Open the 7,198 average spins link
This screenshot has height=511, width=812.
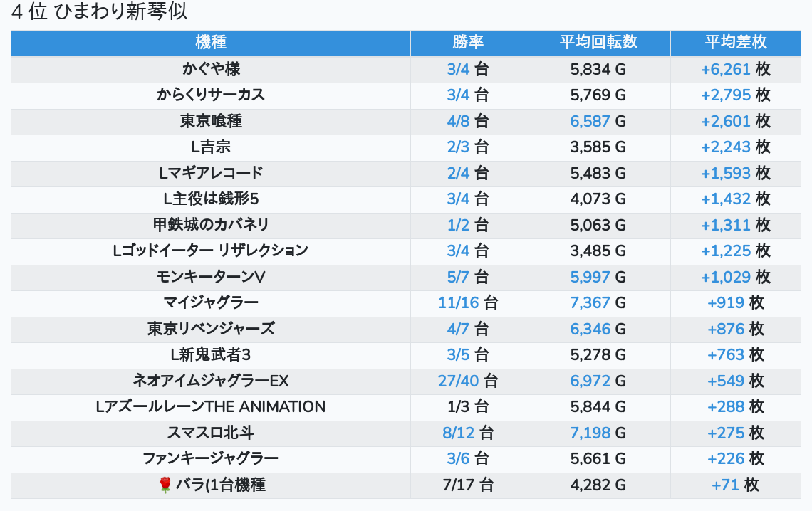(590, 433)
